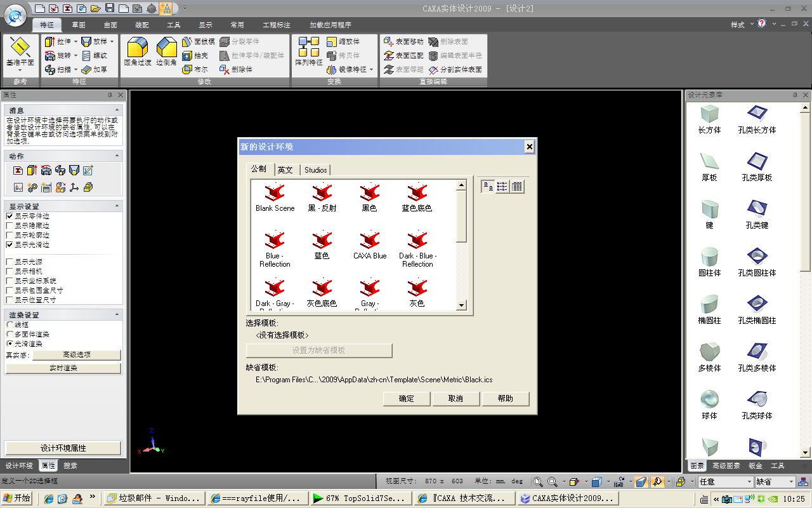The image size is (812, 508).
Task: Switch to 英文 tab in dialog
Action: tap(285, 170)
